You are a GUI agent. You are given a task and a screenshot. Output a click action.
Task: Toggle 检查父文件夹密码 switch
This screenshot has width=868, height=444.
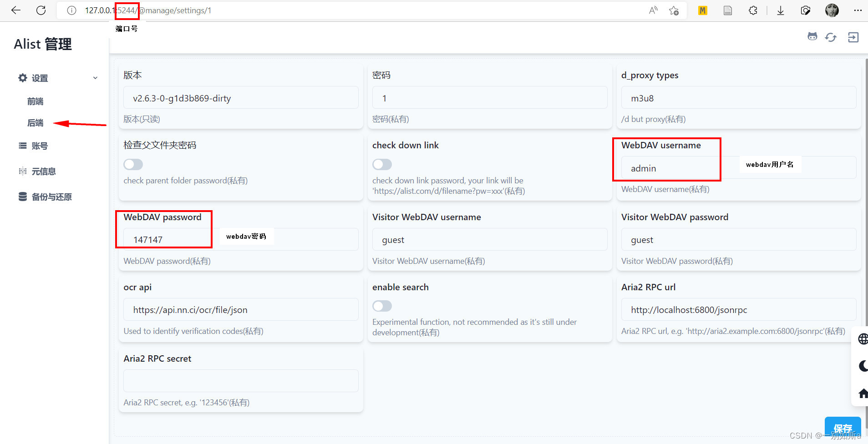[133, 164]
